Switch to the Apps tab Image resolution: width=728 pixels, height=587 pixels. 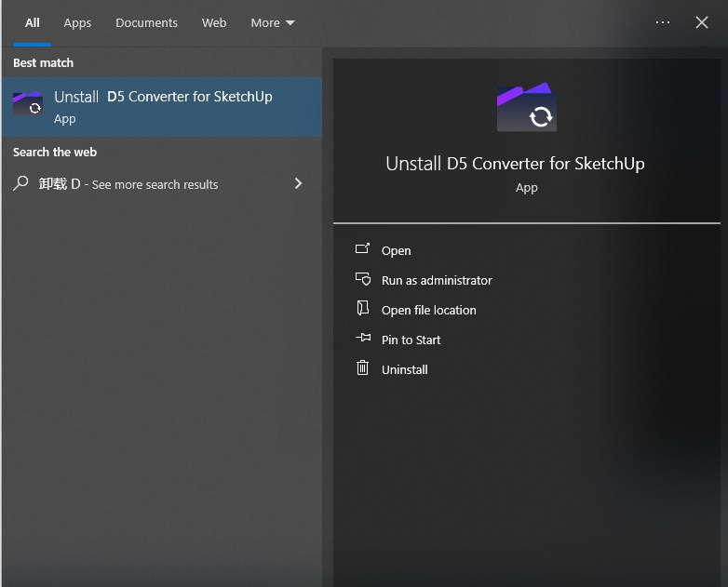[x=77, y=22]
